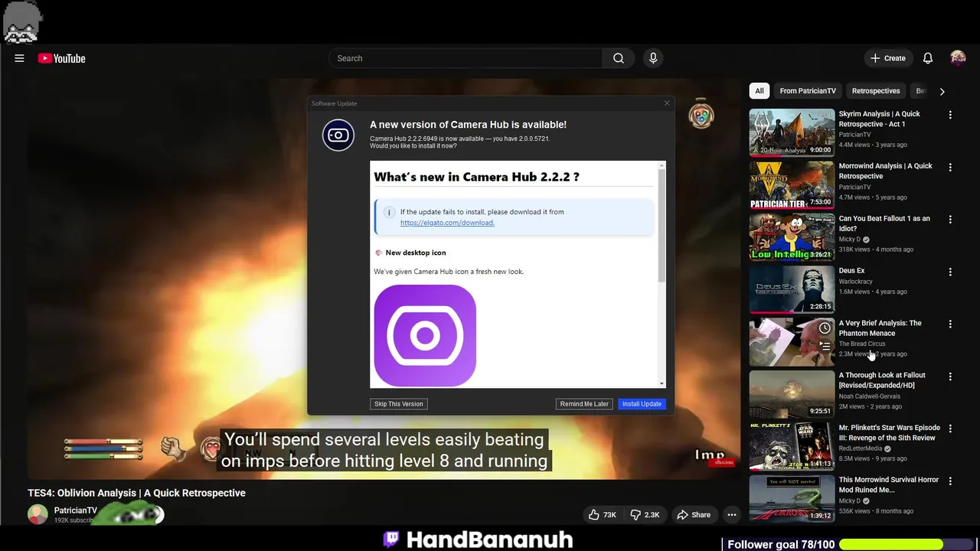Screen dimensions: 980x551
Task: Open options for The Phantom Menace video
Action: [950, 324]
